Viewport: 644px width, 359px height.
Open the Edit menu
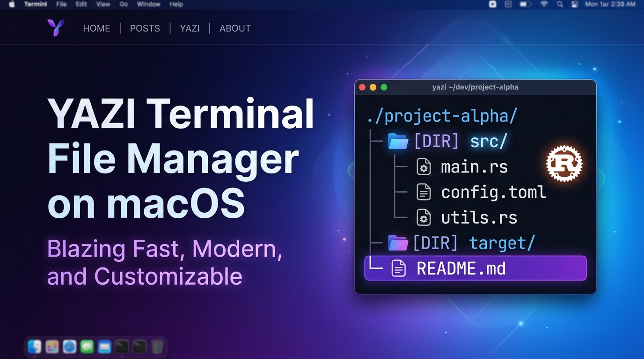[x=81, y=4]
